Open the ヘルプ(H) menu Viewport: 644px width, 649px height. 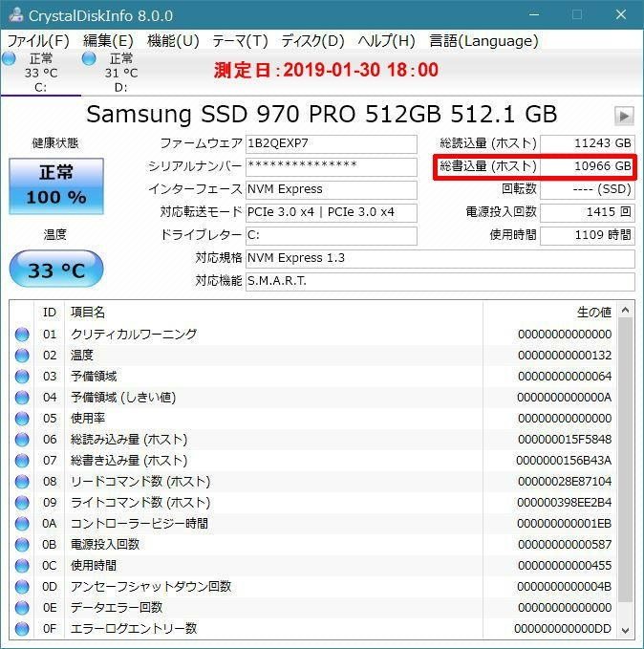point(387,41)
